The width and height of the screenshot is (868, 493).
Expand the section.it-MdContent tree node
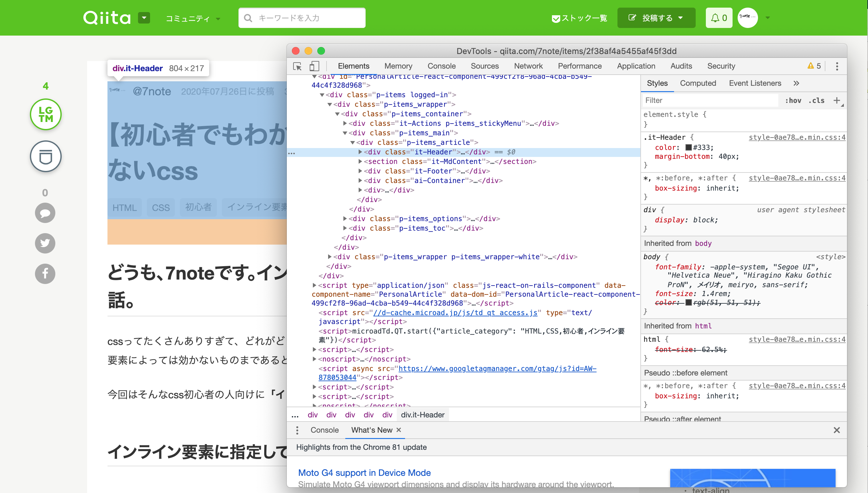(x=360, y=161)
